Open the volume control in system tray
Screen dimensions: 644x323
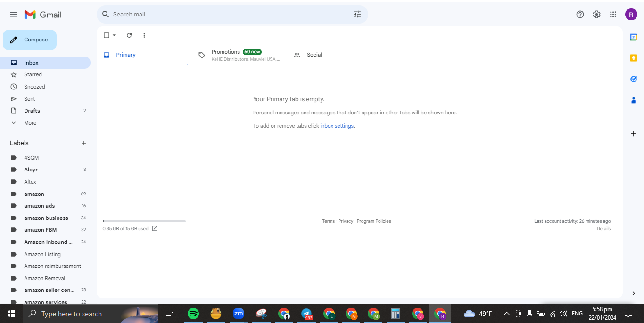(x=563, y=314)
